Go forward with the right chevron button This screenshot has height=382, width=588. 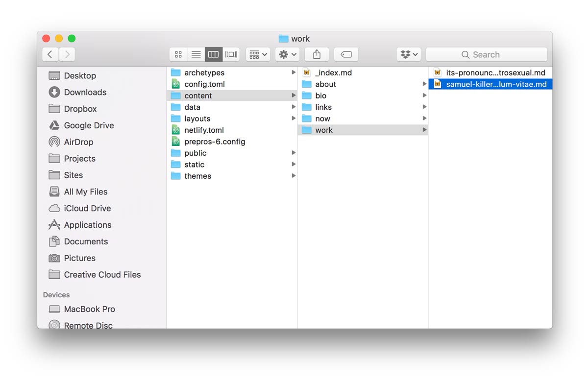(x=67, y=54)
